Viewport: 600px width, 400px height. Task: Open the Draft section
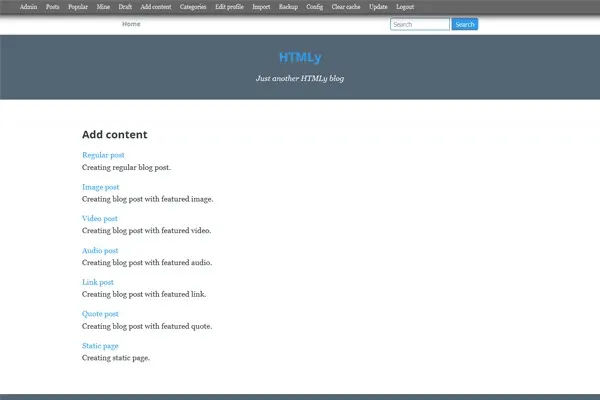click(x=125, y=6)
